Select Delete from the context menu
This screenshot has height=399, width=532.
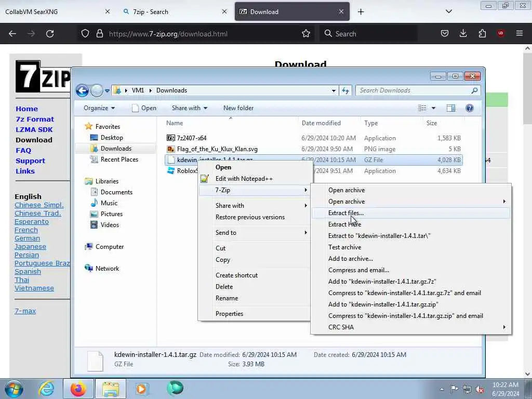(254, 287)
